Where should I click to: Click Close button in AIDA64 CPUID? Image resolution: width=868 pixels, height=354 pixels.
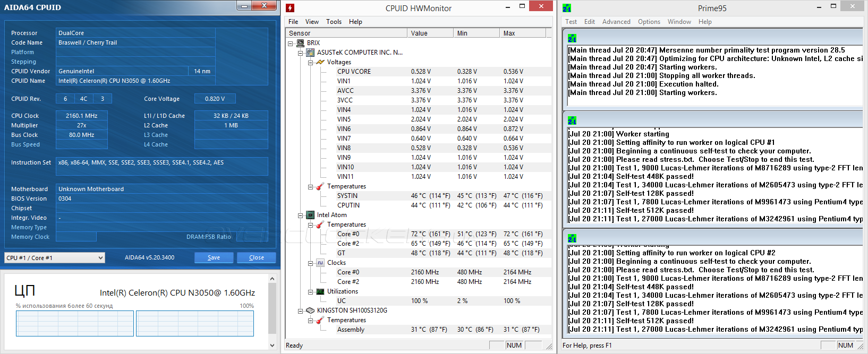coord(257,257)
